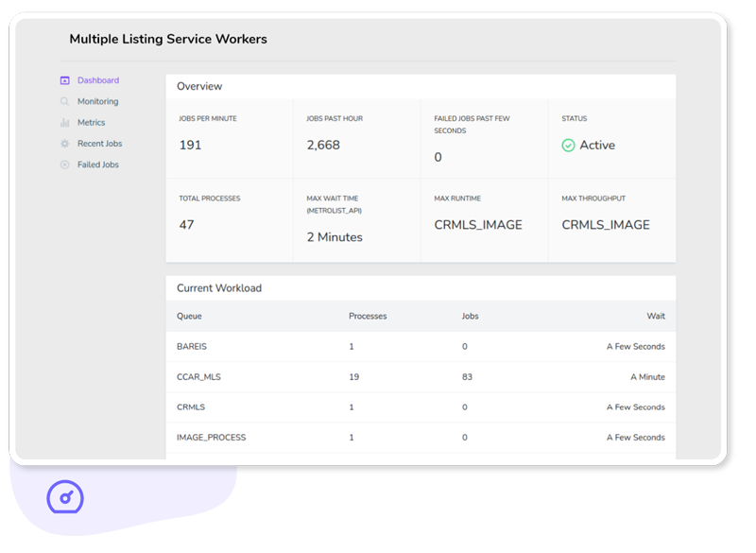The image size is (756, 553).
Task: Open Recent Jobs using the gear icon
Action: [65, 143]
